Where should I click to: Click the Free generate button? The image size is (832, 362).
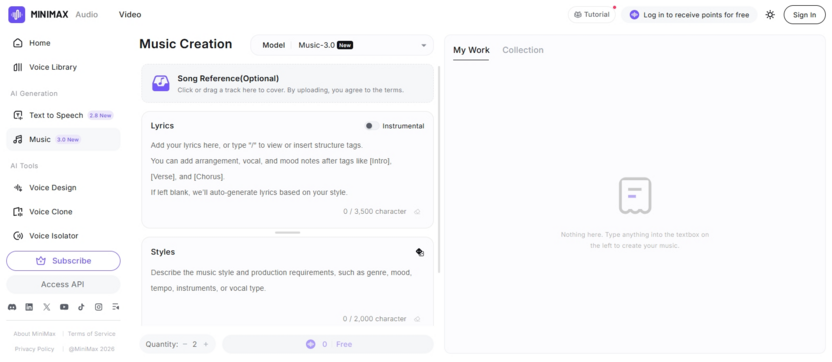328,344
